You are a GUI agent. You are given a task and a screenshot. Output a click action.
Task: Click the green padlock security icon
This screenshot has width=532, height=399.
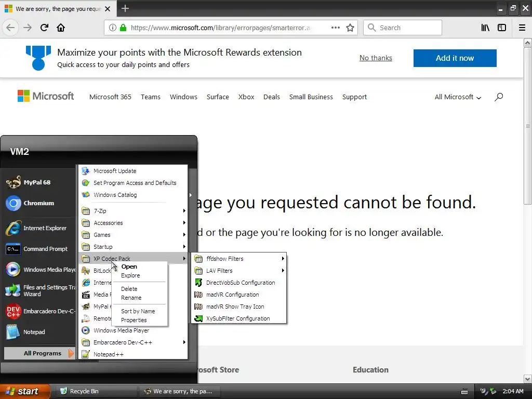tap(123, 28)
